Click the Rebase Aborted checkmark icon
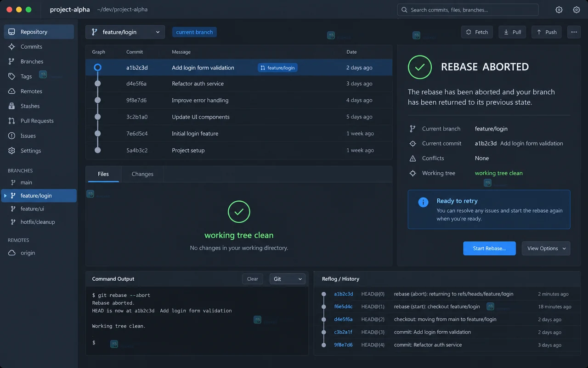Screen dimensions: 588x368 [420, 67]
